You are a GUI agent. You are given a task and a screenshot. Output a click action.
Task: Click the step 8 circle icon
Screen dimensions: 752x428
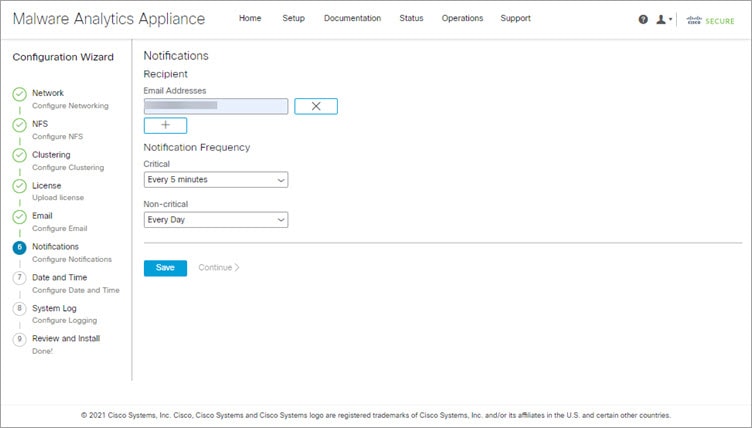20,308
